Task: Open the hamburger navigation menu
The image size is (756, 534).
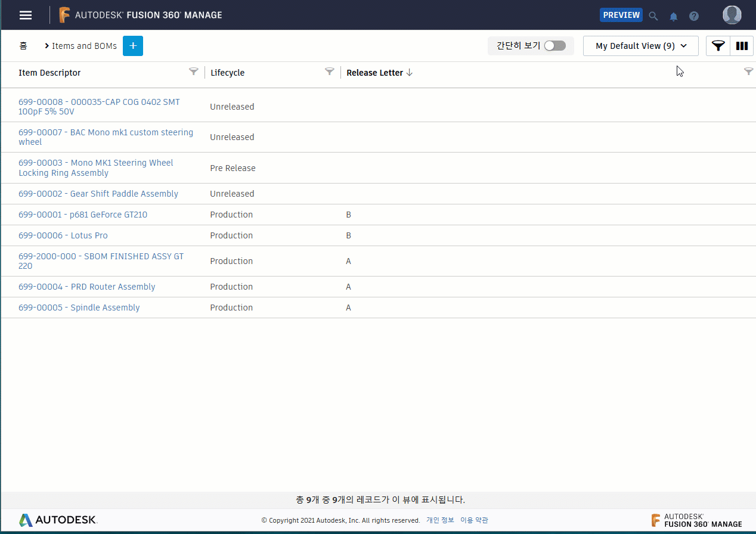Action: (26, 15)
